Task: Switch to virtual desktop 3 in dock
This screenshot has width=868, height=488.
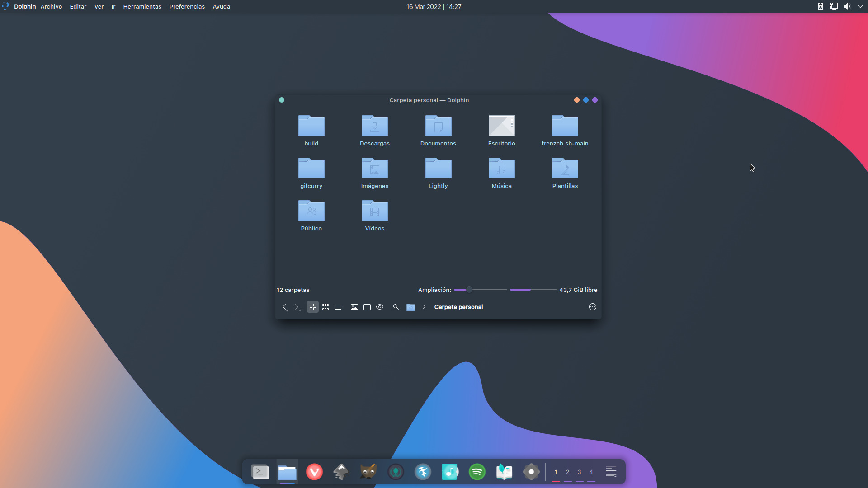Action: coord(579,472)
